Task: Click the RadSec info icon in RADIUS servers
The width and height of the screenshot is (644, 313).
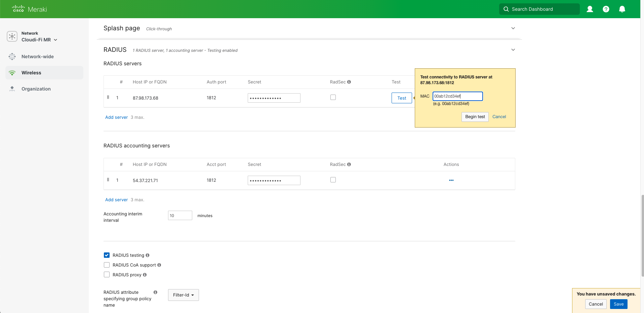Action: [x=349, y=82]
